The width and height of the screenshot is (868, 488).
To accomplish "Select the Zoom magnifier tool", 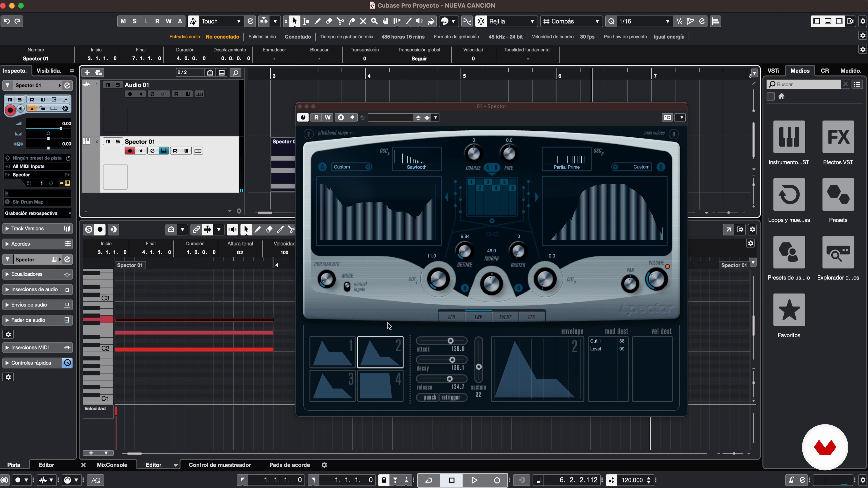I will coord(374,21).
